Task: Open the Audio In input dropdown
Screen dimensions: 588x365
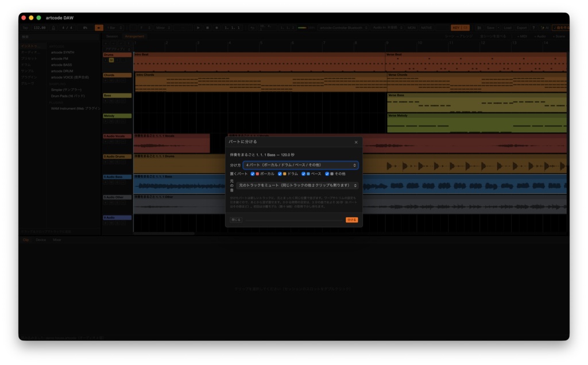Action: click(x=388, y=28)
